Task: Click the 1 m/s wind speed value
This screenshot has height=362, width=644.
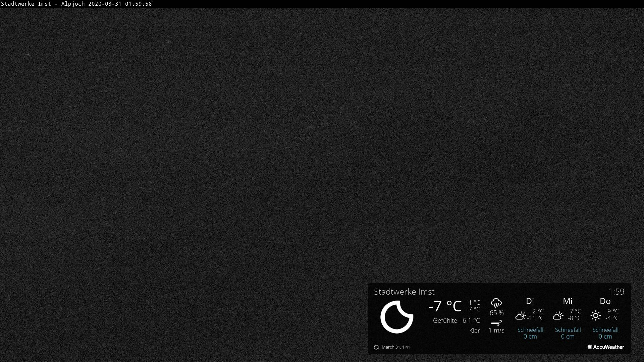Action: click(x=496, y=330)
